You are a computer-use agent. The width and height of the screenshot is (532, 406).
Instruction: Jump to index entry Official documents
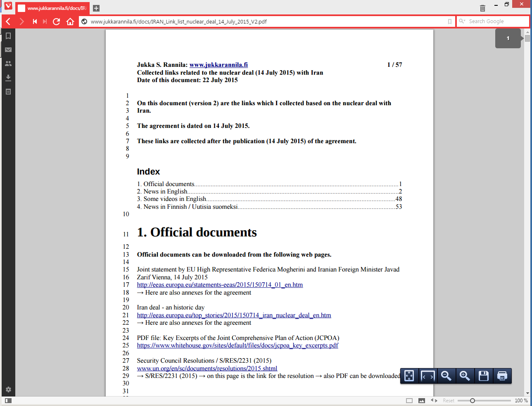(x=269, y=184)
